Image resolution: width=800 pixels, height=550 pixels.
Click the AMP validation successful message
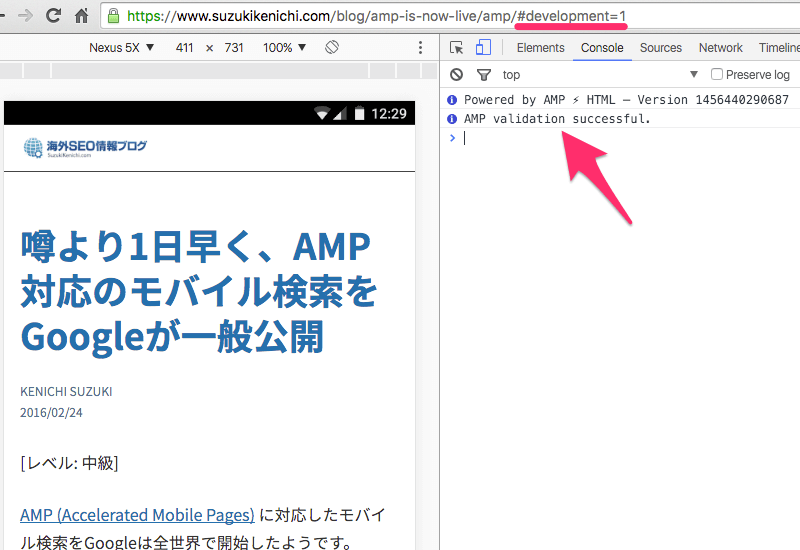[557, 119]
